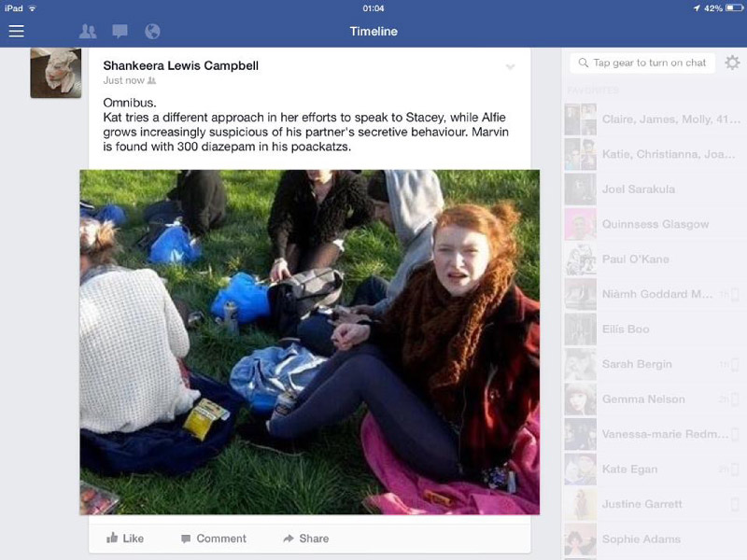Tap the Share arrow icon
Image resolution: width=747 pixels, height=560 pixels.
(x=289, y=539)
